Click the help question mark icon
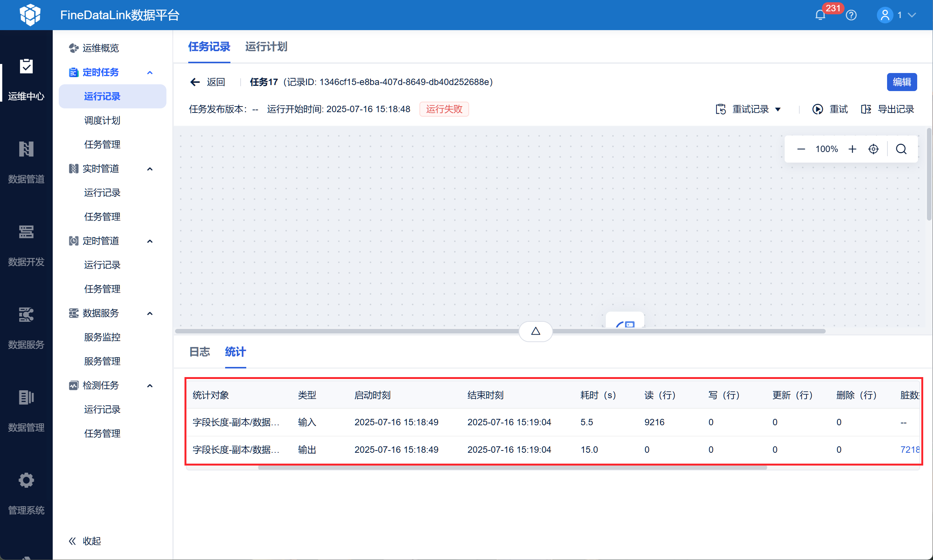This screenshot has width=933, height=560. (x=851, y=15)
